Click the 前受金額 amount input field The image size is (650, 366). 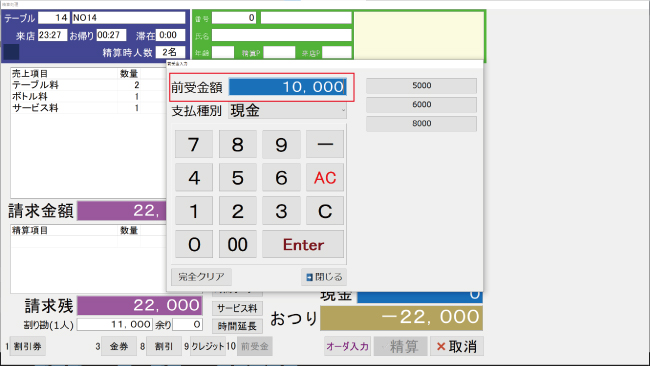point(287,87)
